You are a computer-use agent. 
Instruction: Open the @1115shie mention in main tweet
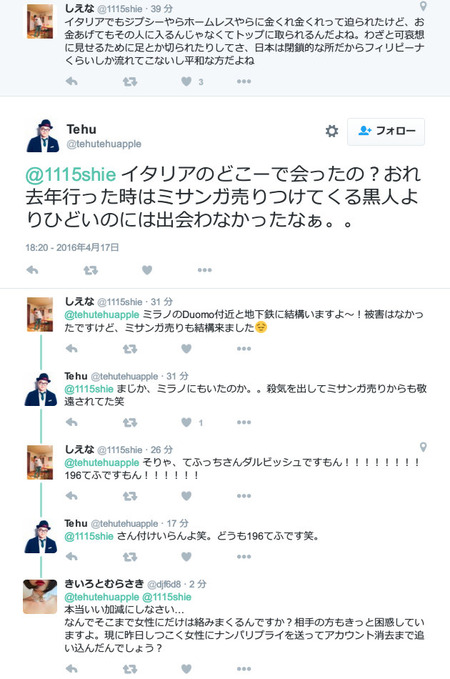click(71, 174)
